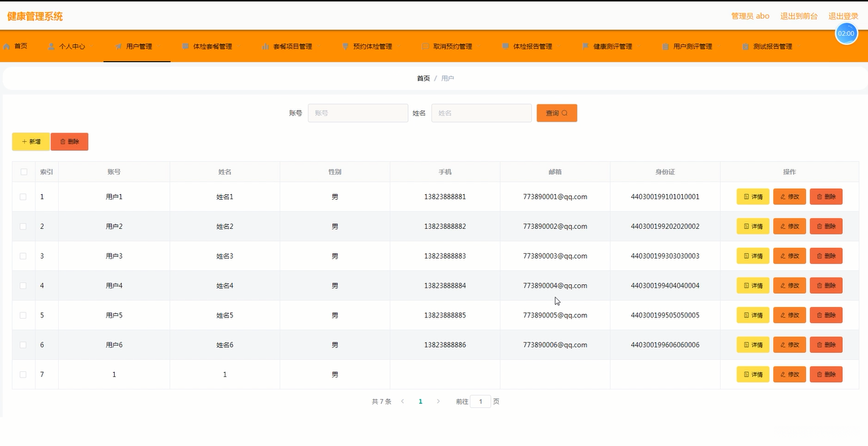
Task: Click the icon next to 体检套餐管理
Action: tap(185, 46)
